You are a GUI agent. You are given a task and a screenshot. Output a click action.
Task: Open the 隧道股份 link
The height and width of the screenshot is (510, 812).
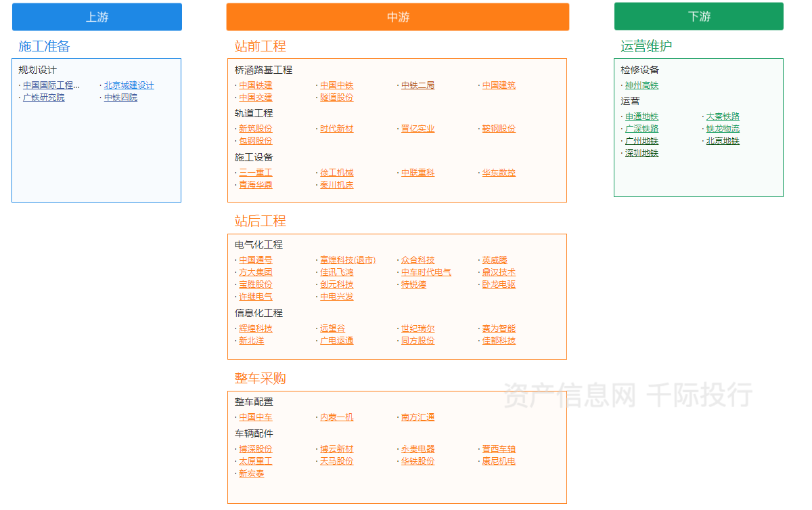pos(337,98)
